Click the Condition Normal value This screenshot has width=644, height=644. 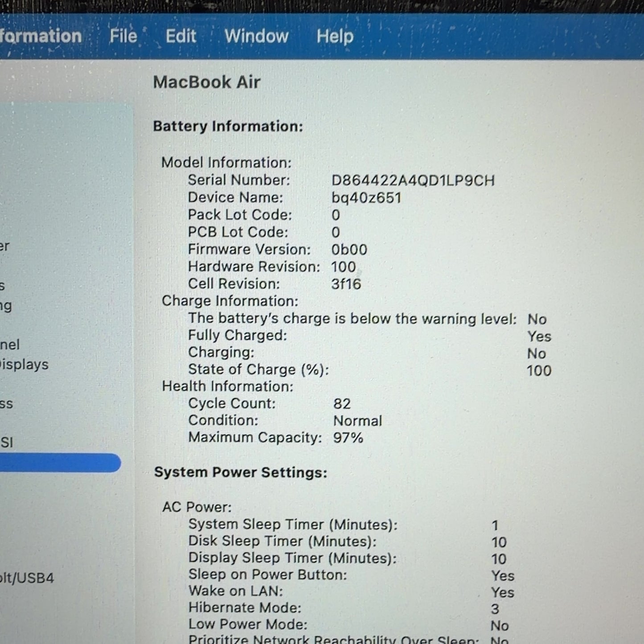pyautogui.click(x=357, y=421)
